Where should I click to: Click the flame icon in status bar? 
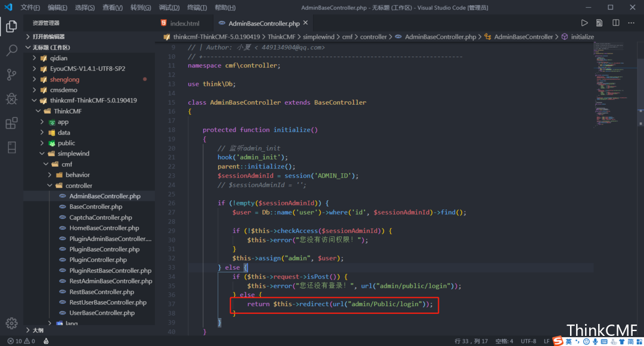click(46, 341)
